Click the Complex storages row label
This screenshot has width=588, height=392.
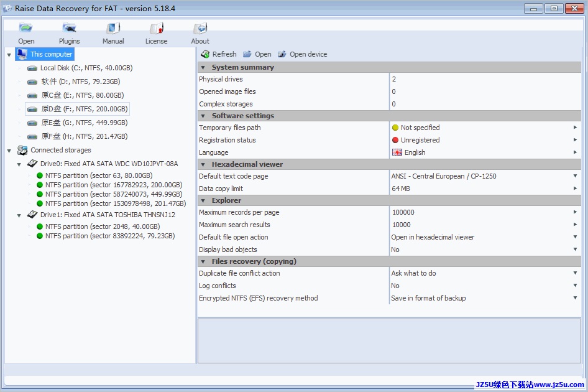click(x=226, y=104)
